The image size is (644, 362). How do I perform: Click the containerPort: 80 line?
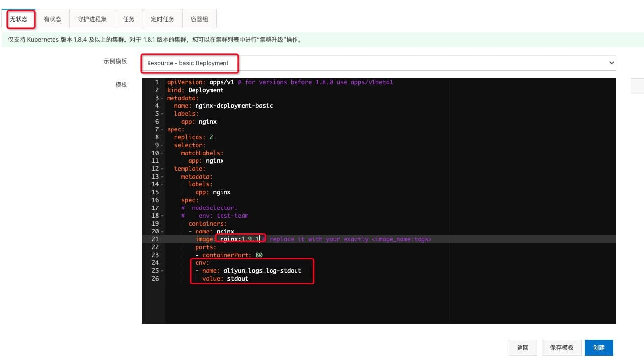click(x=229, y=255)
